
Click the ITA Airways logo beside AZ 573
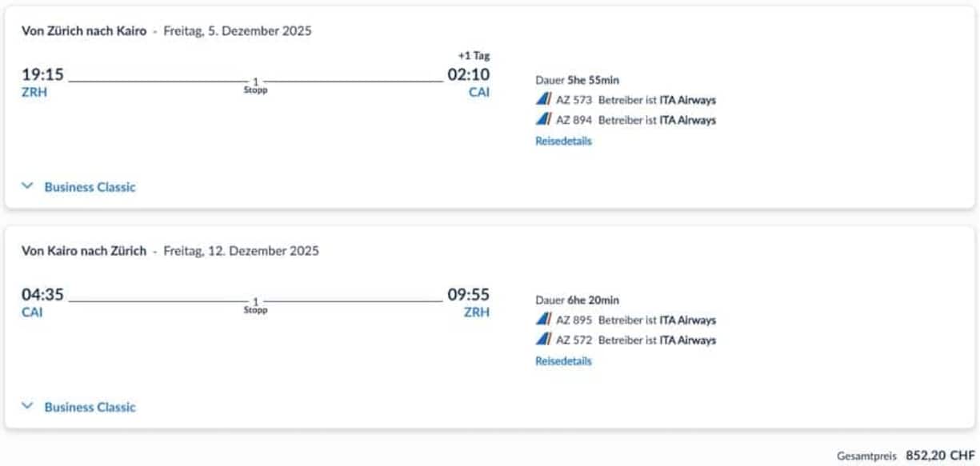click(x=543, y=100)
